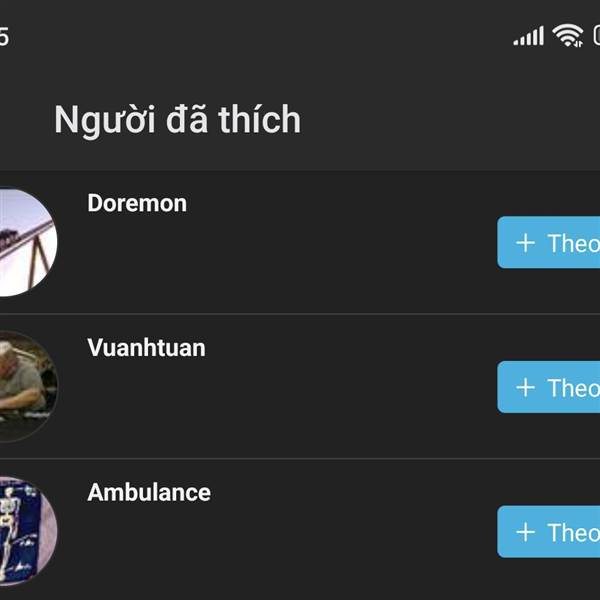600x600 pixels.
Task: Open Vuanhtuan's profile picture
Action: [28, 386]
